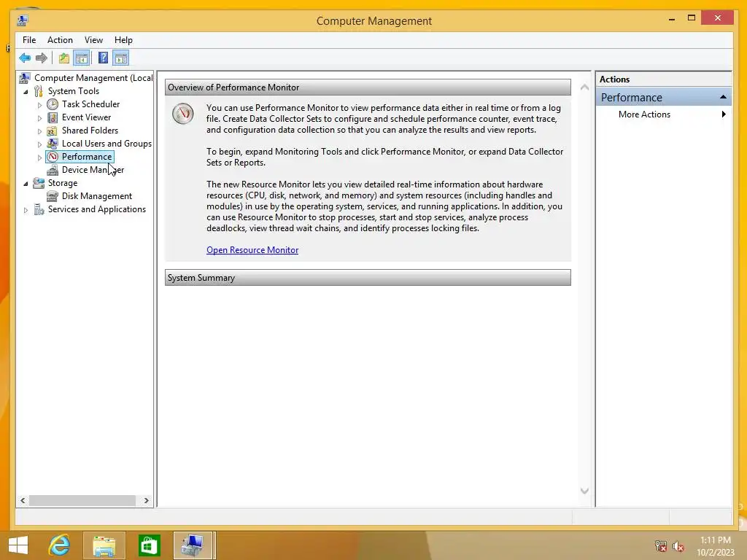Click the Task Scheduler clock icon
This screenshot has height=560, width=747.
tap(53, 104)
